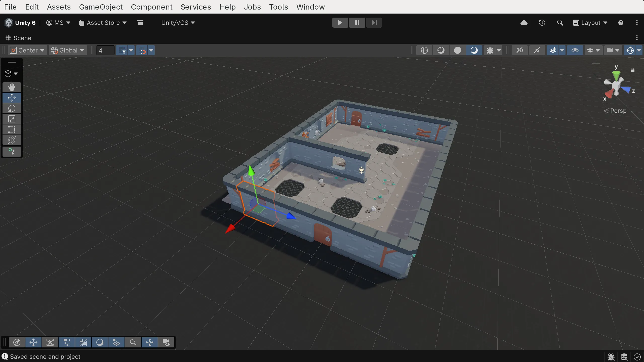This screenshot has height=362, width=644.
Task: Open the Asset Store button
Action: pyautogui.click(x=103, y=23)
